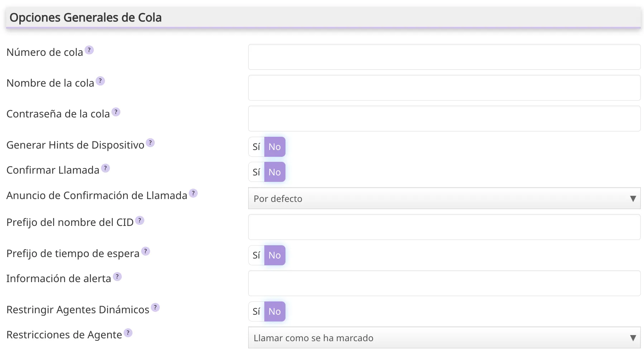644x353 pixels.
Task: Open help for Restricciones de Agente
Action: tap(128, 333)
